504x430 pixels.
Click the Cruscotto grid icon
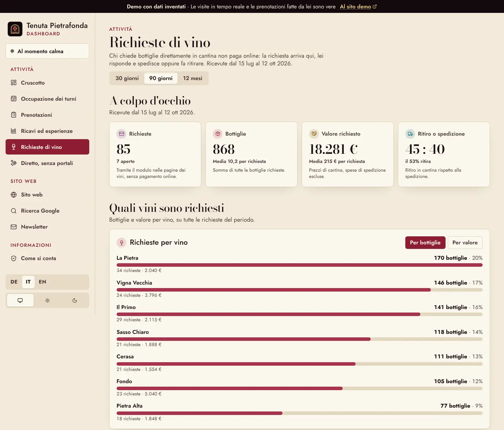click(14, 83)
